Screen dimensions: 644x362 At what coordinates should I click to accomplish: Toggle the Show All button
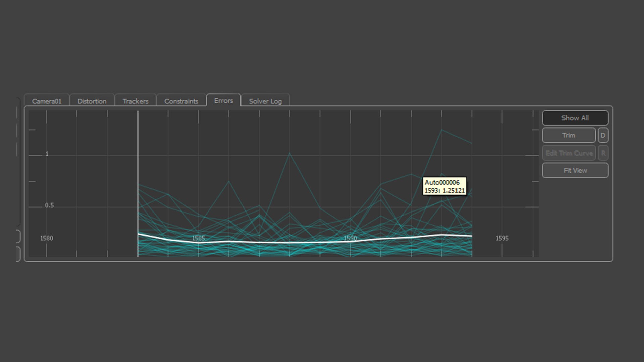(x=575, y=118)
